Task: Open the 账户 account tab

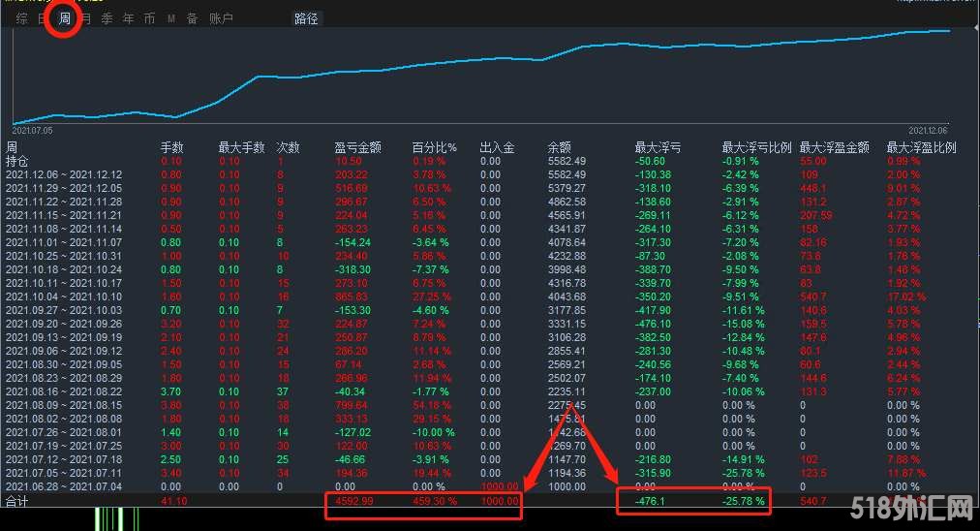Action: (x=221, y=18)
